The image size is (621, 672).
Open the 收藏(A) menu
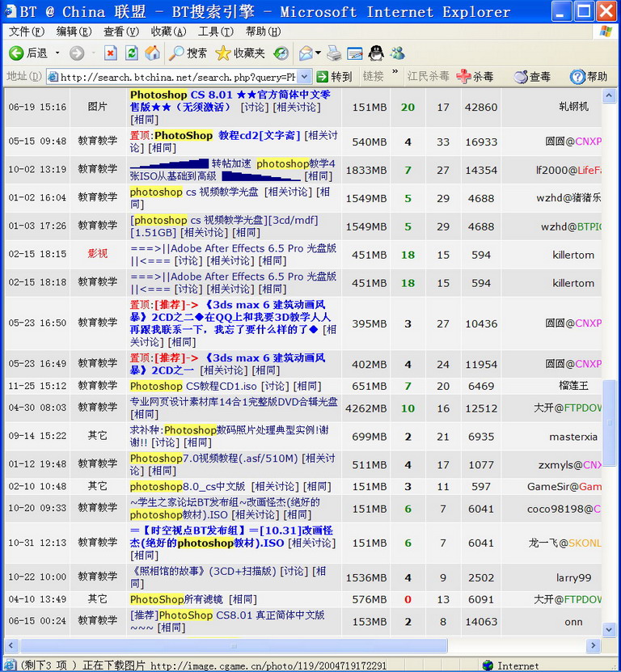pos(168,32)
